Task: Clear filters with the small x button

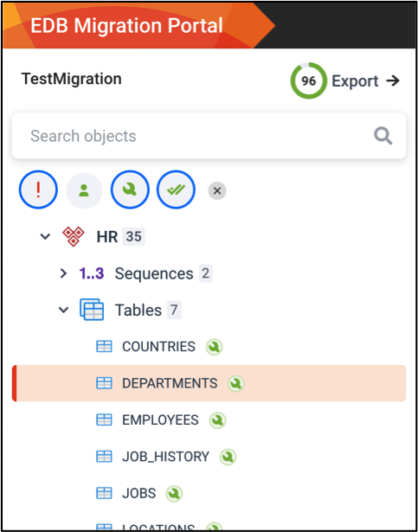Action: click(217, 190)
